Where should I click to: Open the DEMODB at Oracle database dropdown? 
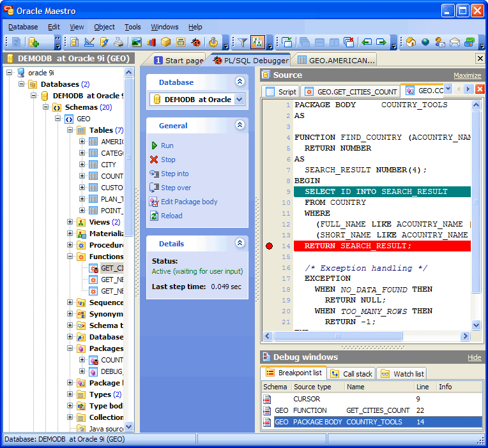239,100
